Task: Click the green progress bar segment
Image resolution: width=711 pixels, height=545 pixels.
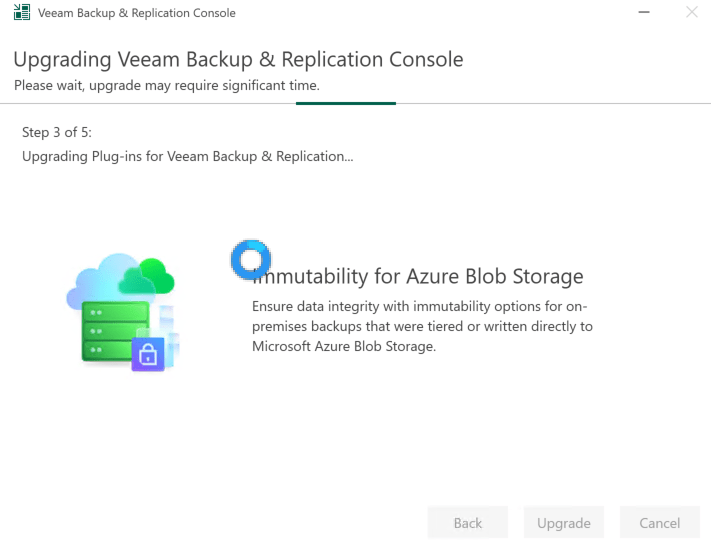Action: coord(345,103)
